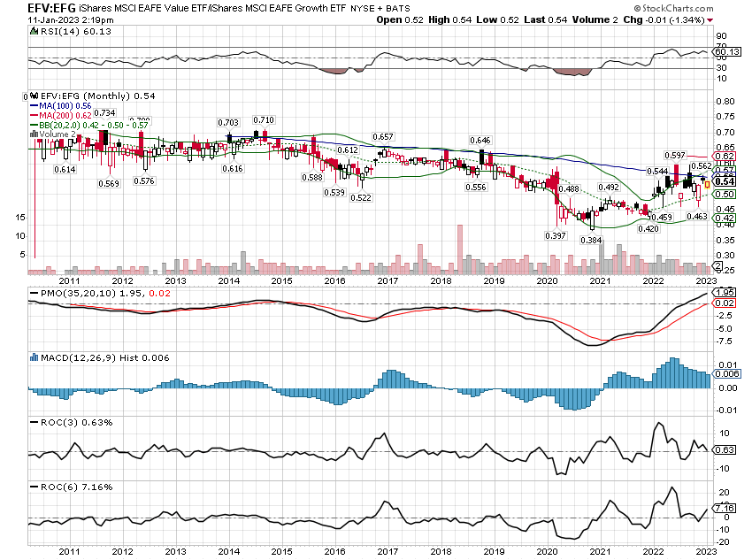The width and height of the screenshot is (752, 560).
Task: Click the 0.597 price annotation
Action: point(675,156)
